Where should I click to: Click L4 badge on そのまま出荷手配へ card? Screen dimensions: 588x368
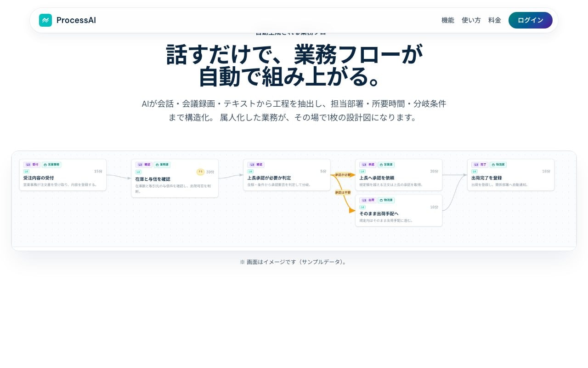(x=362, y=207)
